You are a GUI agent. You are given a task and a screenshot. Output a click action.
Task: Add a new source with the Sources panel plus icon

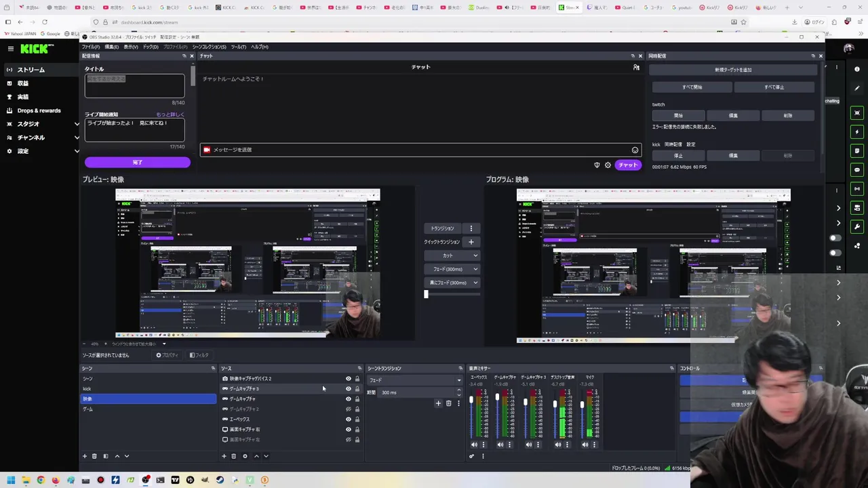(x=224, y=456)
